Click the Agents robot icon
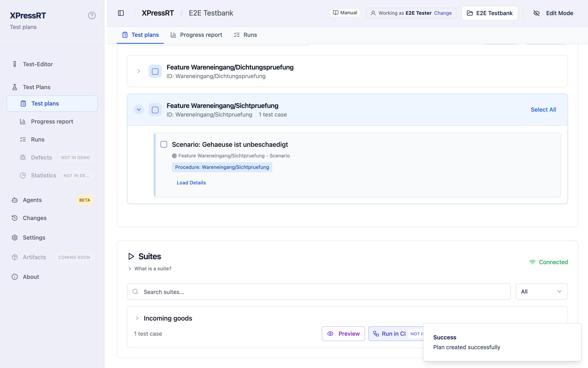Viewport: 588px width, 368px height. tap(15, 200)
